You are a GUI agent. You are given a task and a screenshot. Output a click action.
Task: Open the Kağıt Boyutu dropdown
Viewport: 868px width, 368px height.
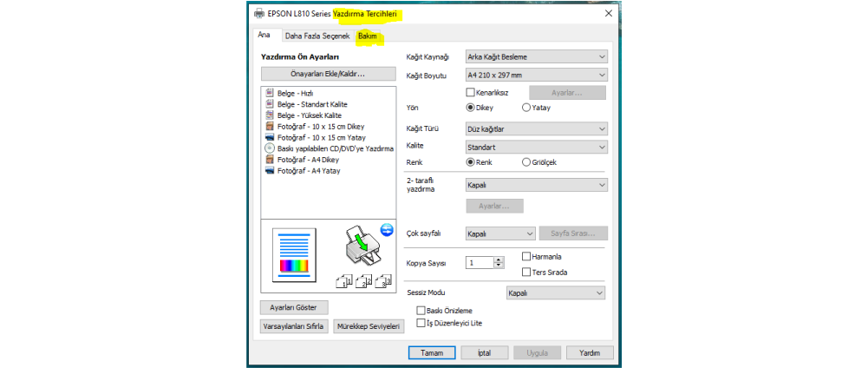(536, 75)
